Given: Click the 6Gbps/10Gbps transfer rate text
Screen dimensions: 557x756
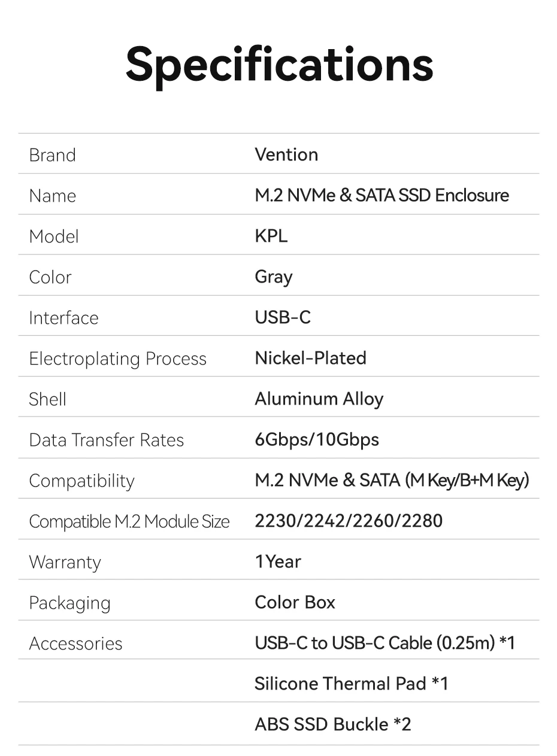Looking at the screenshot, I should coord(317,439).
